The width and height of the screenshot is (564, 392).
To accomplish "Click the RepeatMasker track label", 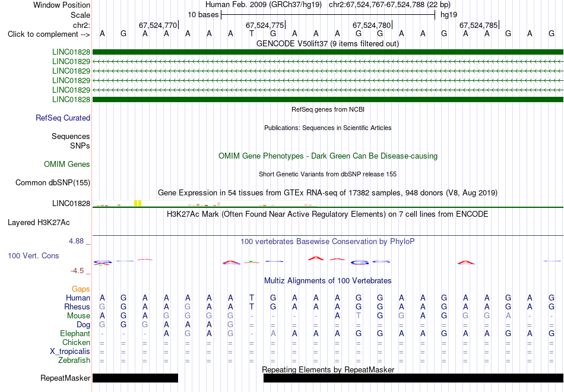I will point(65,378).
